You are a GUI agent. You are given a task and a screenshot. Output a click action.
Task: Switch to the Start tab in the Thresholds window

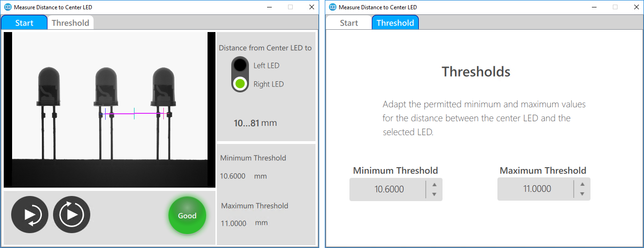[x=349, y=23]
